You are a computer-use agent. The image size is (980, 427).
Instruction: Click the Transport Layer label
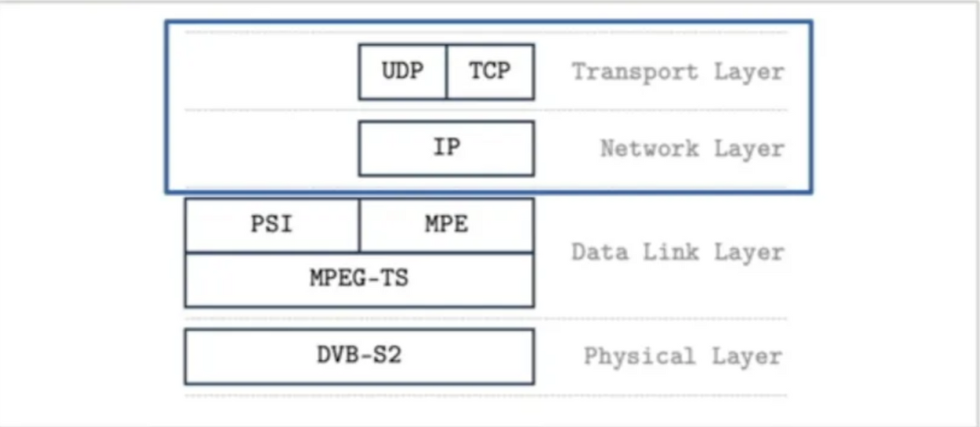[x=677, y=72]
